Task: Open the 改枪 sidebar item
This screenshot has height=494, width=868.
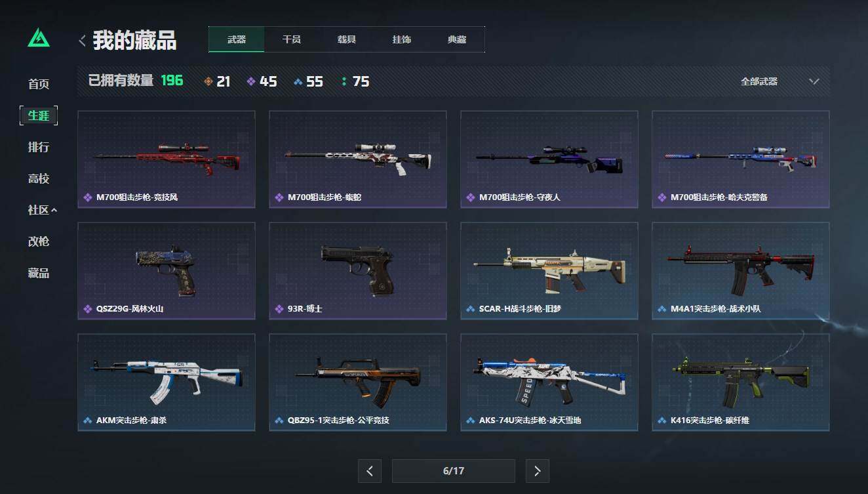Action: 39,241
